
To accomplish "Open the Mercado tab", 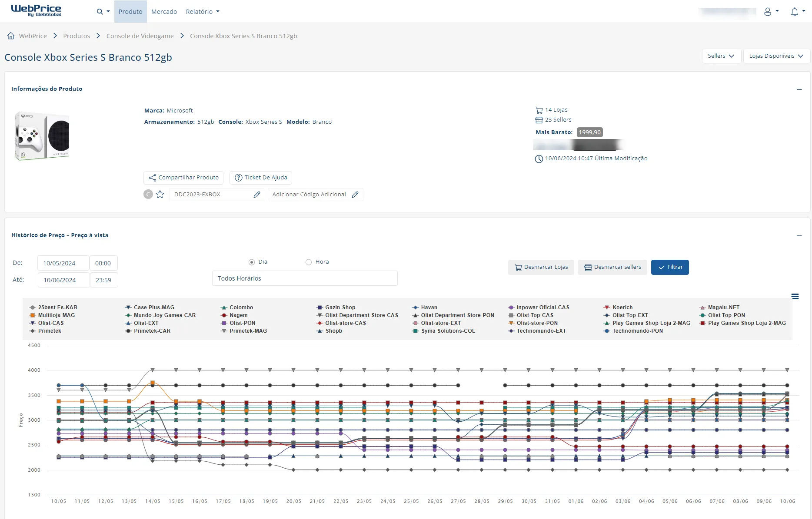I will point(164,12).
